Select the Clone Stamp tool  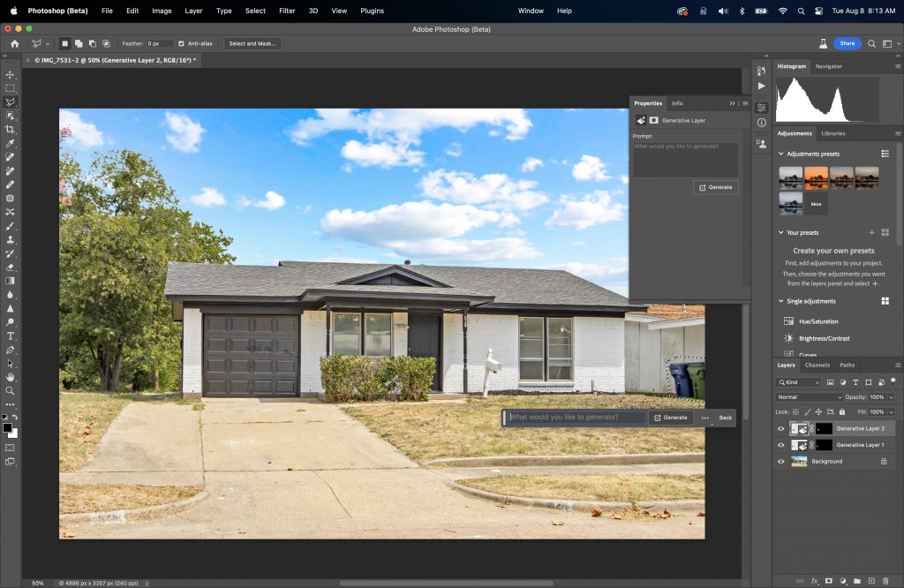[10, 240]
